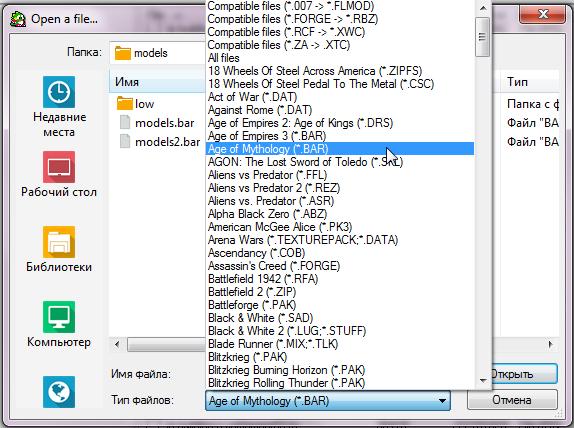Click the Открыть (Open) button
The height and width of the screenshot is (428, 574).
(524, 374)
